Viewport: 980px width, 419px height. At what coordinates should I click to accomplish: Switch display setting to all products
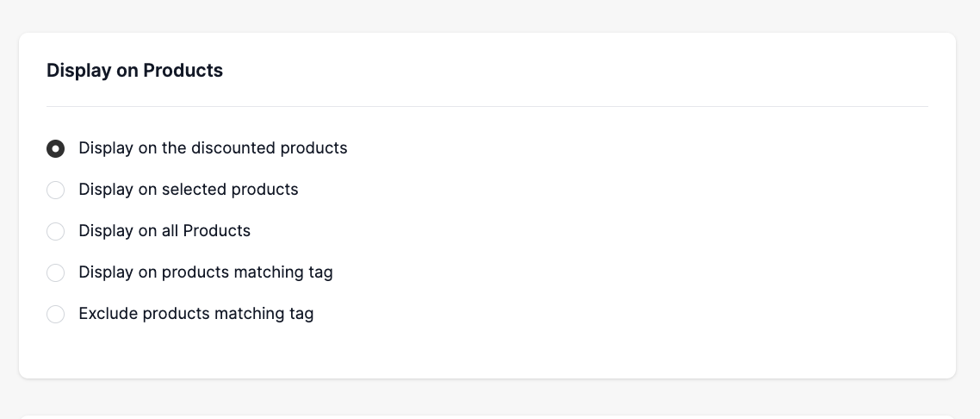[55, 231]
